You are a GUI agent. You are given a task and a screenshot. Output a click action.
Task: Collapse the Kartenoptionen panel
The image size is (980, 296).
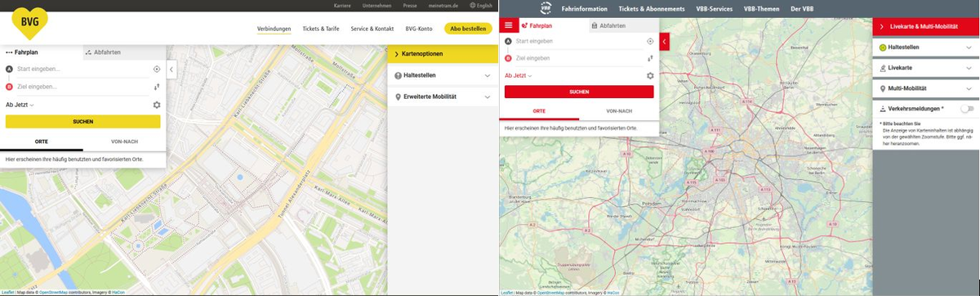tap(442, 54)
